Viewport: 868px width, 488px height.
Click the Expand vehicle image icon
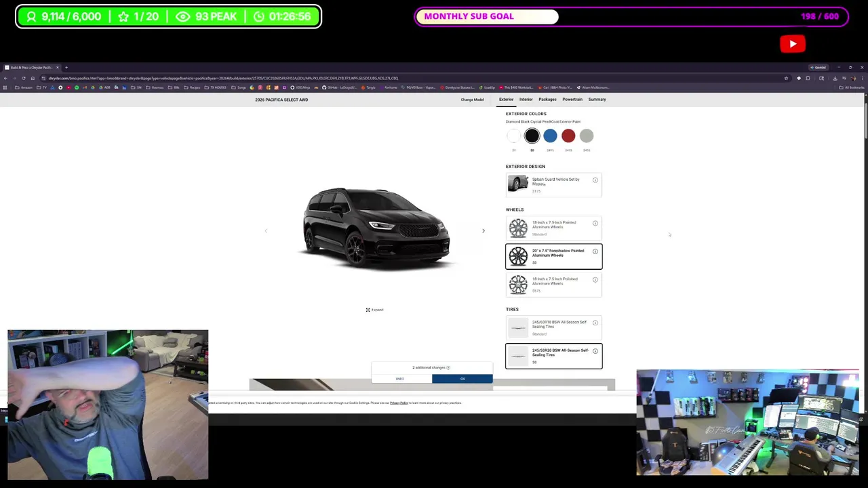point(368,310)
